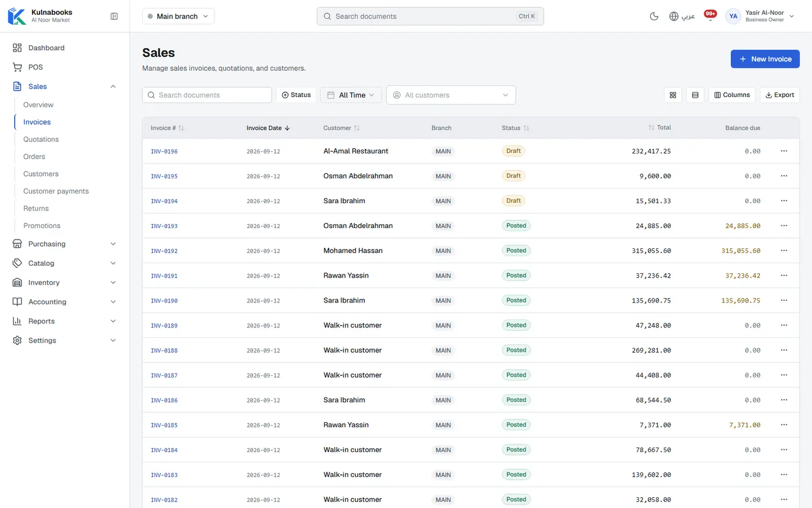Viewport: 812px width, 508px height.
Task: Click the Kulnabooks logo
Action: [x=17, y=16]
